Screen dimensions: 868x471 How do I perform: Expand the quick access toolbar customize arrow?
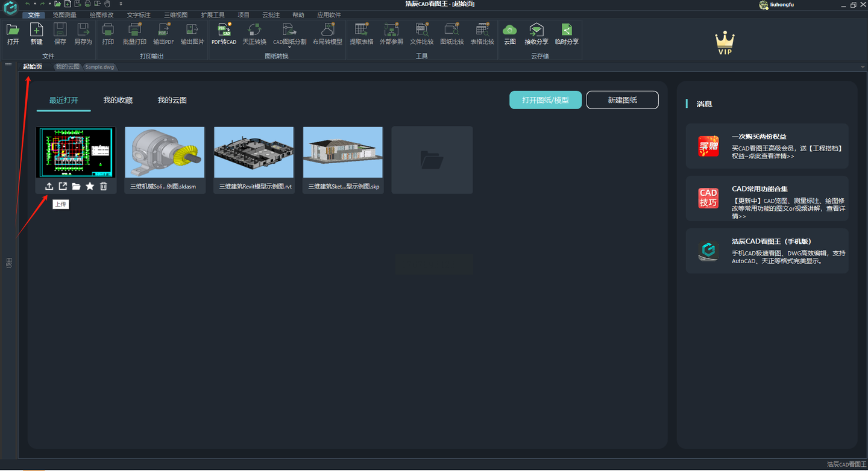pyautogui.click(x=121, y=4)
